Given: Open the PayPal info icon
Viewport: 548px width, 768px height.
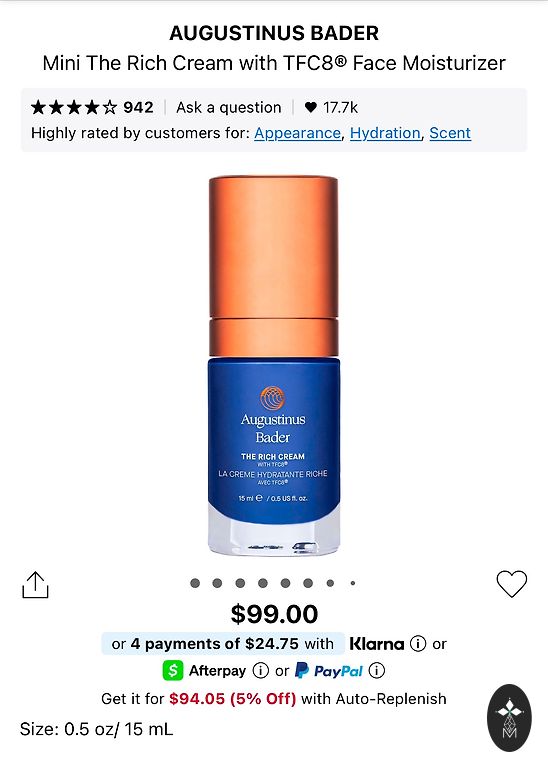Looking at the screenshot, I should point(377,671).
